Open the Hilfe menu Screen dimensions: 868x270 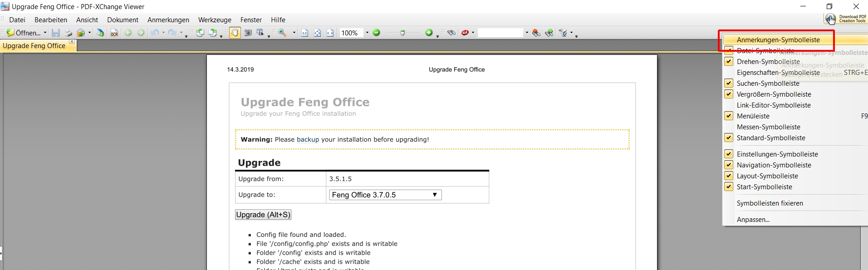click(x=278, y=20)
